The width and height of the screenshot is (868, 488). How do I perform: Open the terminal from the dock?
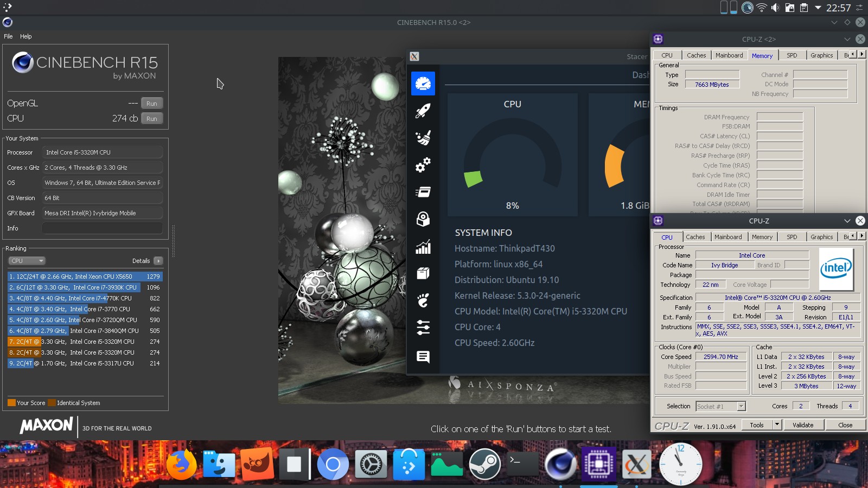pyautogui.click(x=522, y=464)
